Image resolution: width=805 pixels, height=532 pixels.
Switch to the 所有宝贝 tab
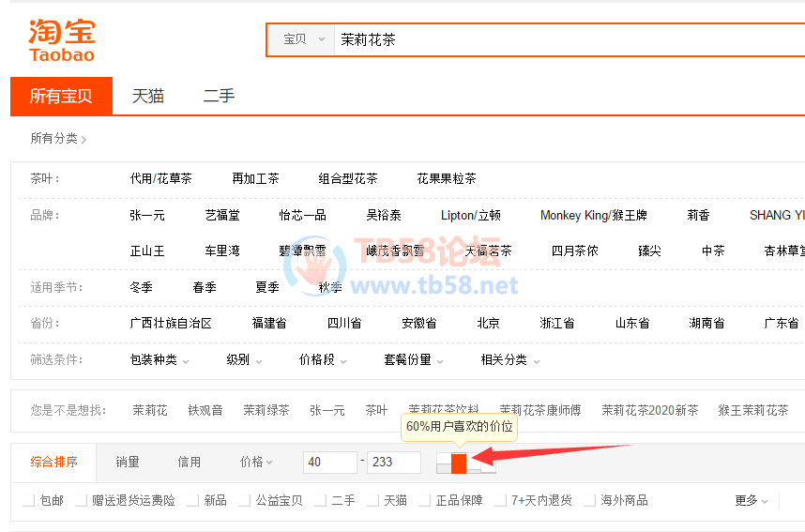pyautogui.click(x=61, y=96)
